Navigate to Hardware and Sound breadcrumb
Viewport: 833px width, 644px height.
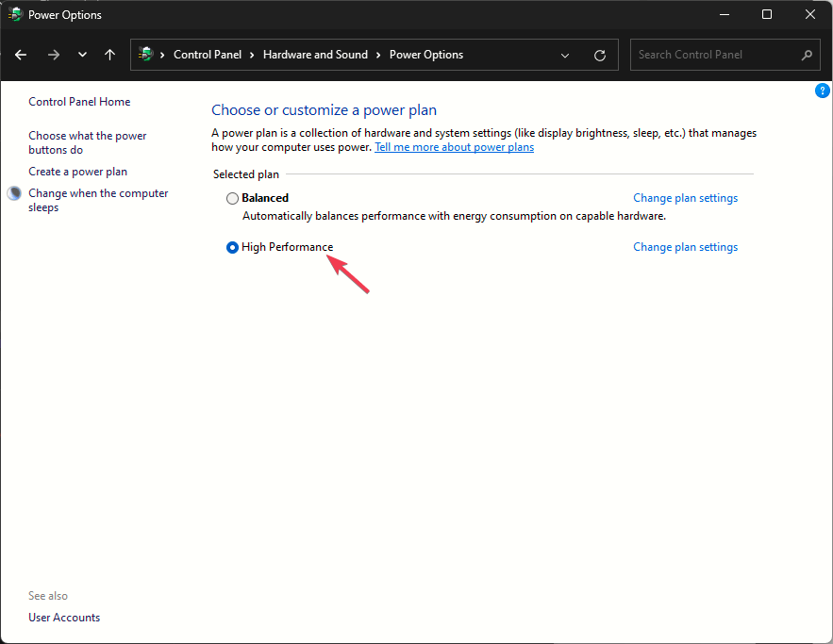click(315, 54)
